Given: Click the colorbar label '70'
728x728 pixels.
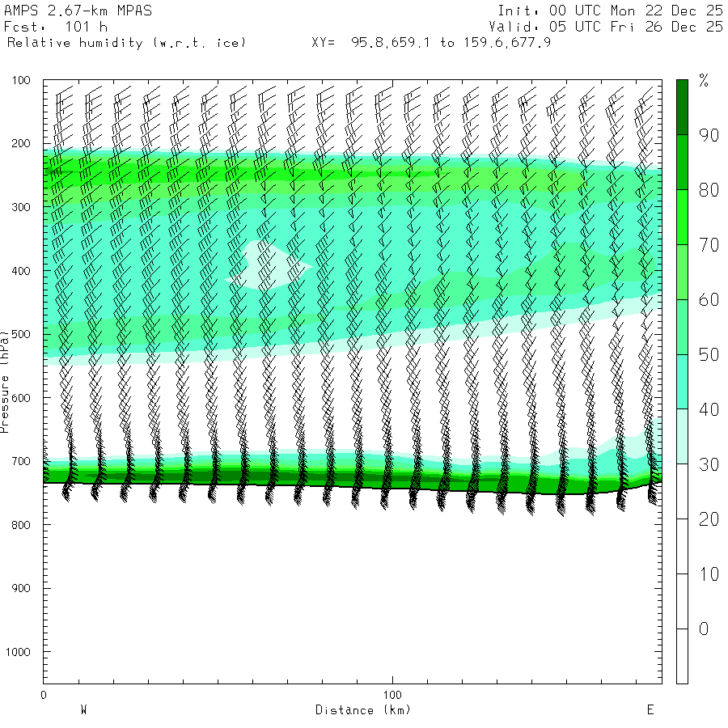Looking at the screenshot, I should click(x=709, y=244).
